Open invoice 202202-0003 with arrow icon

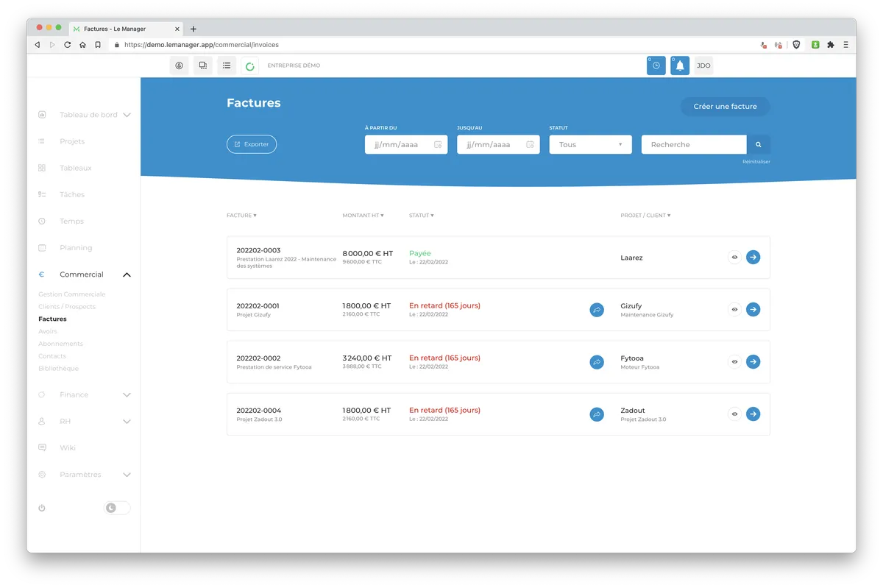point(753,257)
